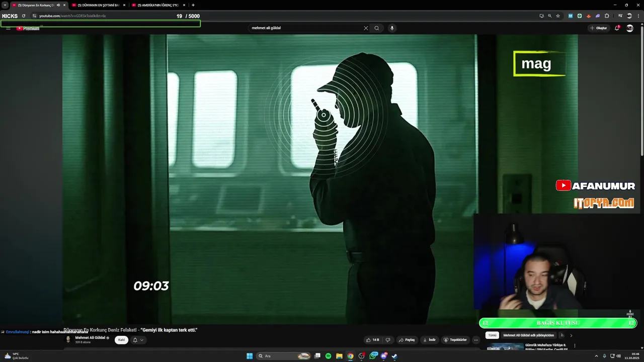Mute the tab using the speaker icon
Screen dimensions: 644x362
point(58,5)
